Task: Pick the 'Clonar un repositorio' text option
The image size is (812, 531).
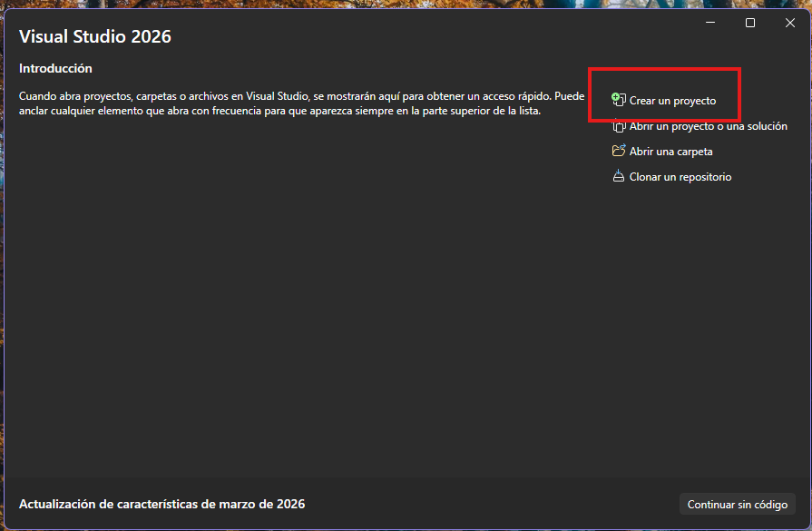Action: click(680, 177)
